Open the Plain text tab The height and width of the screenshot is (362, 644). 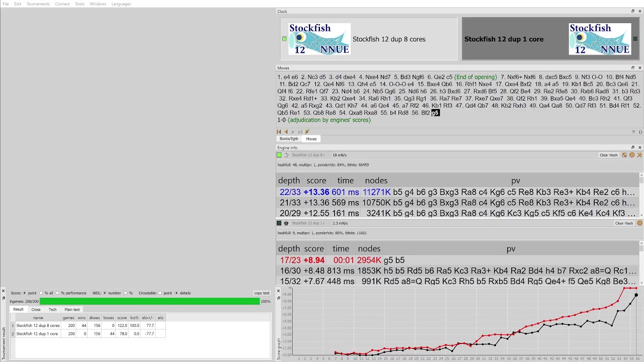pyautogui.click(x=72, y=310)
